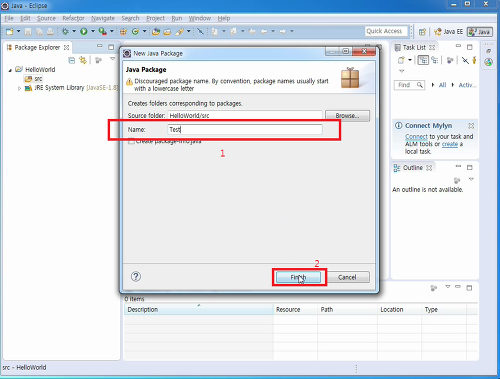Select the Outline view tab
The width and height of the screenshot is (500, 379).
413,168
